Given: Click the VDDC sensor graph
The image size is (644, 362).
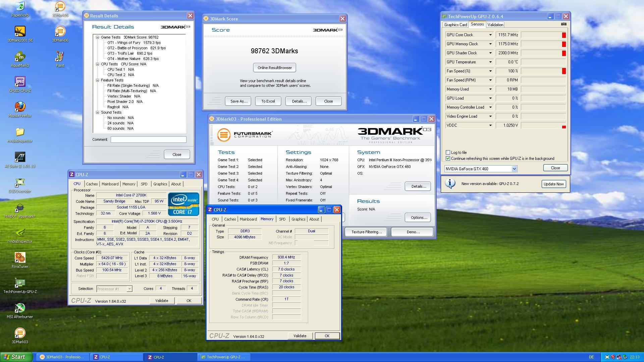Looking at the screenshot, I should pos(543,125).
